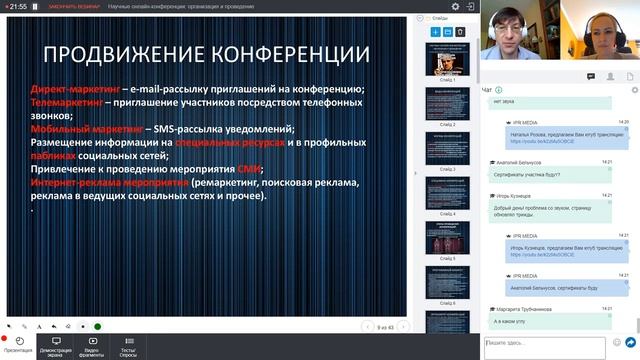Open webinar settings gear icon
Viewport: 640px width, 360px height.
click(x=455, y=7)
